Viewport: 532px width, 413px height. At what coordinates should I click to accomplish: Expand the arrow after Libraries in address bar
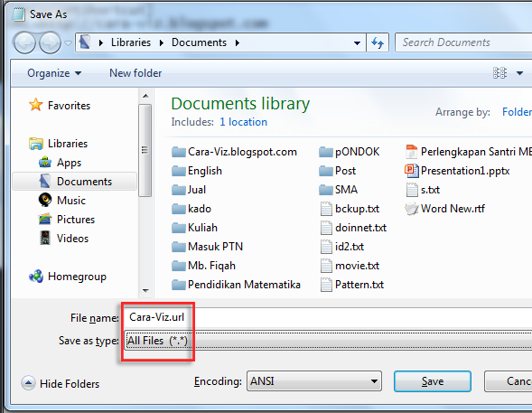coord(162,42)
